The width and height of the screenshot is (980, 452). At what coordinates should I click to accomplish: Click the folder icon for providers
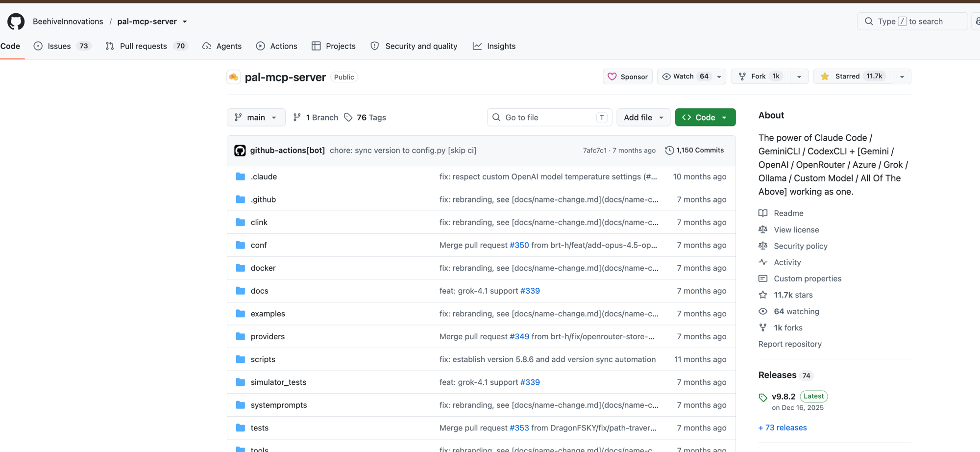coord(240,336)
